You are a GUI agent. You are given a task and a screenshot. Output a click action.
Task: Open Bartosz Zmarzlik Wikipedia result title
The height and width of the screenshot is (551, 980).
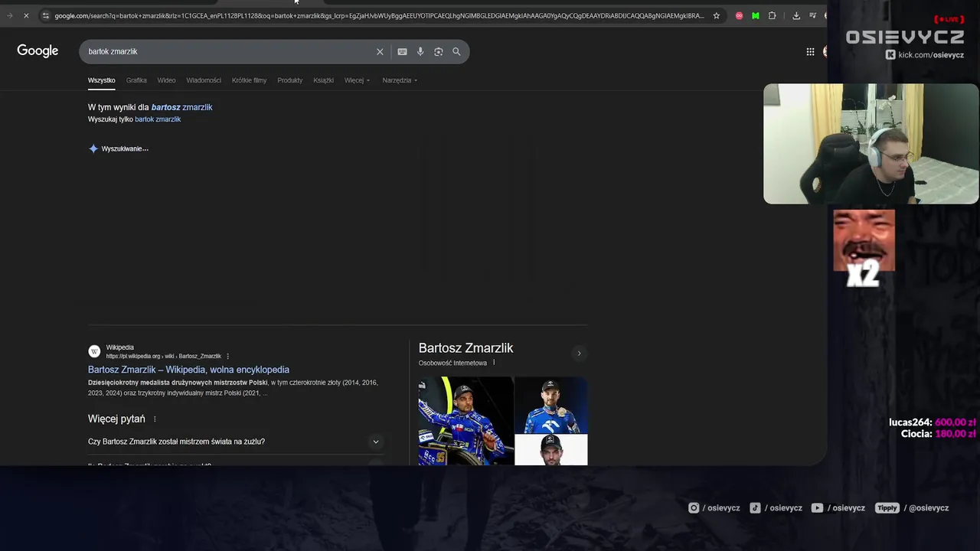click(x=188, y=370)
